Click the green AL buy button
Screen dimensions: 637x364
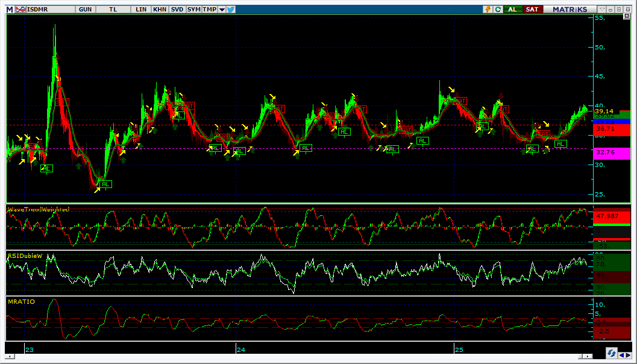point(512,10)
